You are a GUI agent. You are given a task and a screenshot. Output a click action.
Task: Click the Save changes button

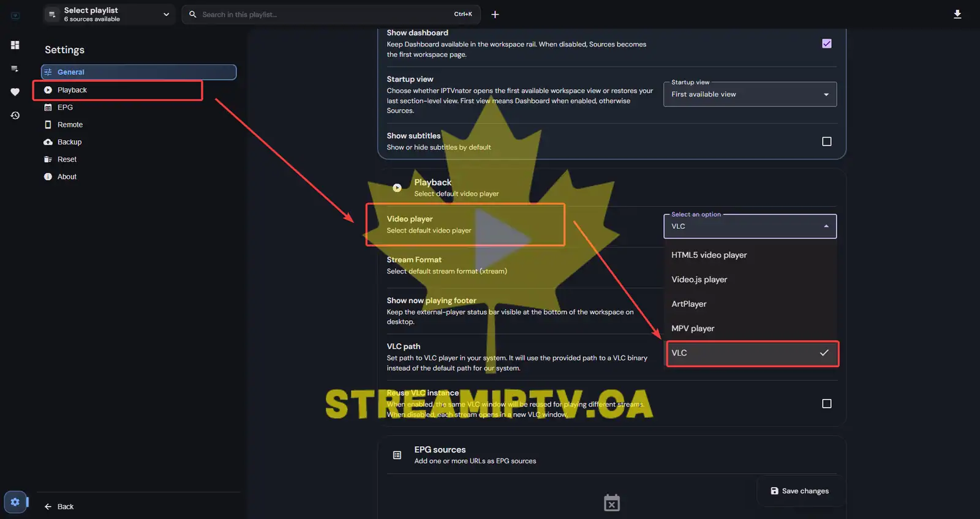pos(799,491)
